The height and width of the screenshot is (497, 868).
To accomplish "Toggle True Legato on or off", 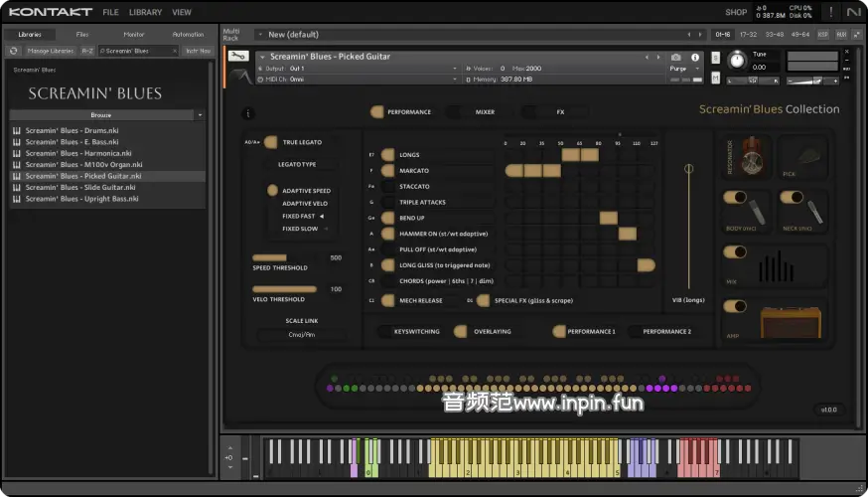I will [271, 142].
